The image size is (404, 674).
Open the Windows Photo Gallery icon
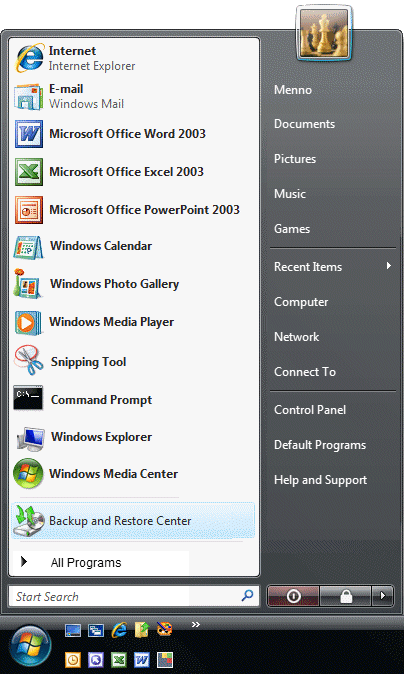coord(28,284)
